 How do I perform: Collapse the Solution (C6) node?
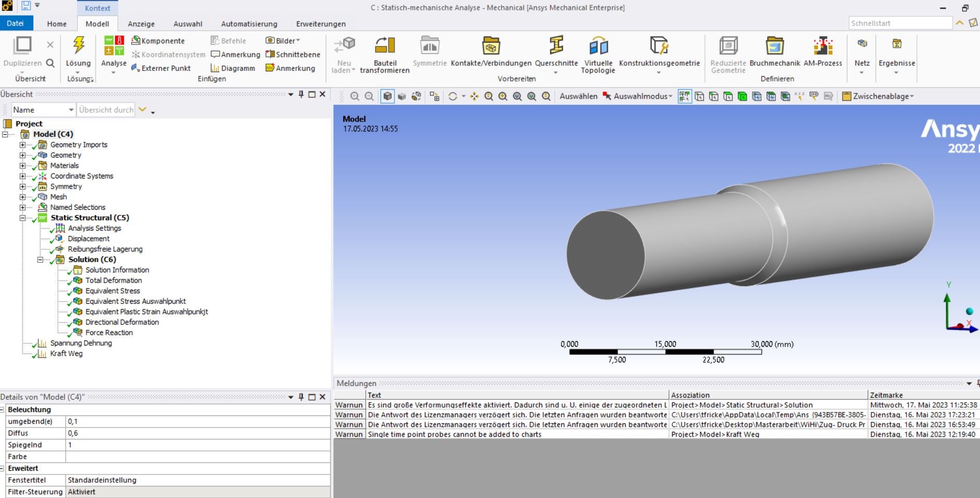[x=40, y=259]
